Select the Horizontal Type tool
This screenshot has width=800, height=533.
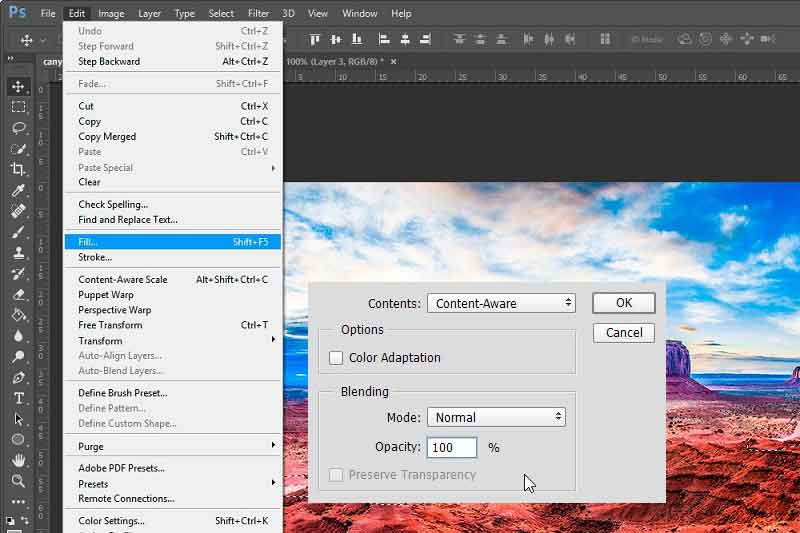[18, 398]
